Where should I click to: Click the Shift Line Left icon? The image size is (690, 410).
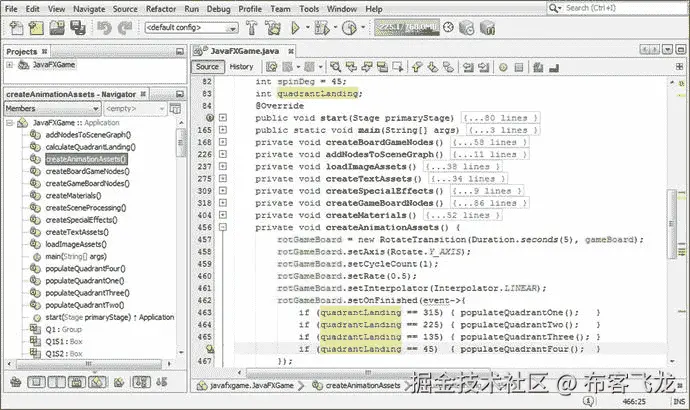tap(468, 67)
